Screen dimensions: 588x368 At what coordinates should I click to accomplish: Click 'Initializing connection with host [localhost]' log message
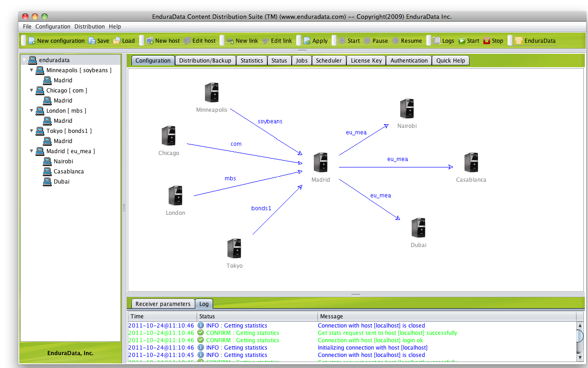click(373, 348)
